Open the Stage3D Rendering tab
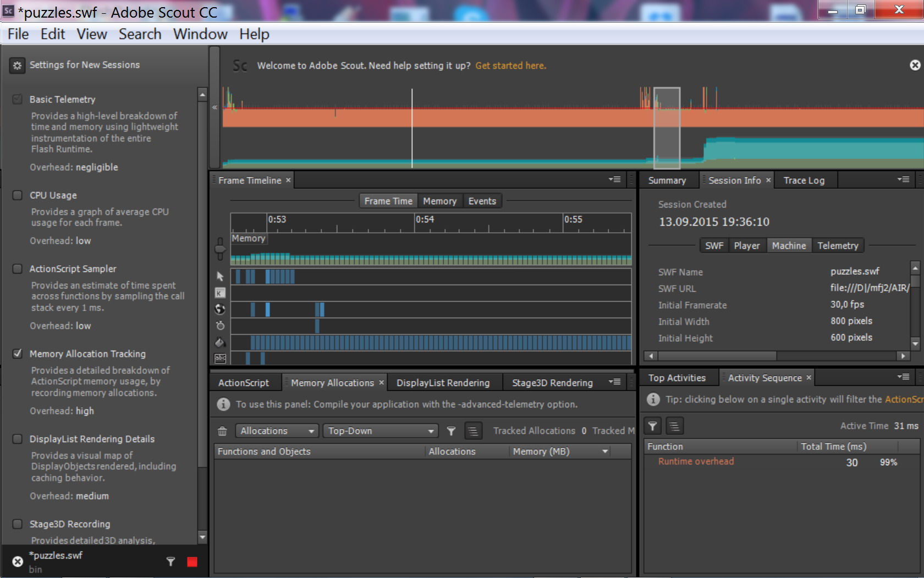 coord(553,383)
